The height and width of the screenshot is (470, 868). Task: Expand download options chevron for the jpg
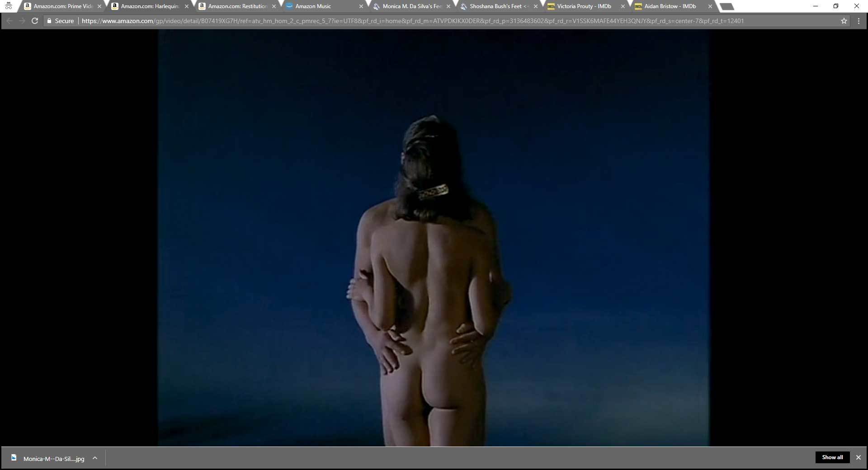95,458
